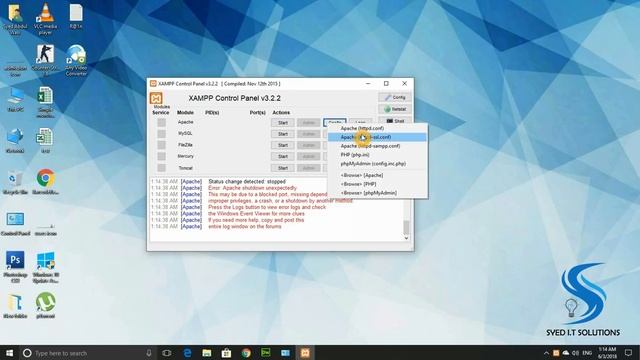Open the Counter-Strike desktop shortcut
This screenshot has width=640, height=360.
(x=45, y=60)
